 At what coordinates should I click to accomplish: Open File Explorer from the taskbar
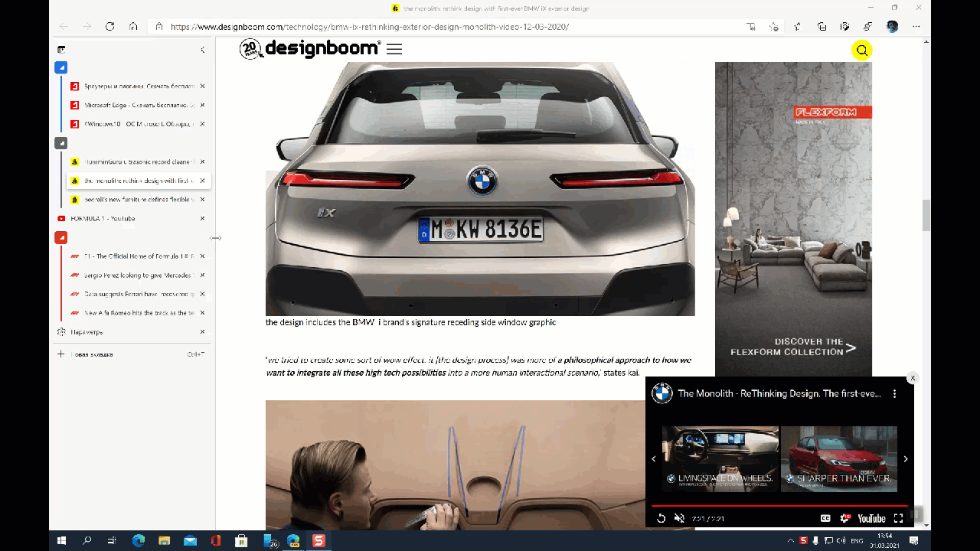(164, 540)
